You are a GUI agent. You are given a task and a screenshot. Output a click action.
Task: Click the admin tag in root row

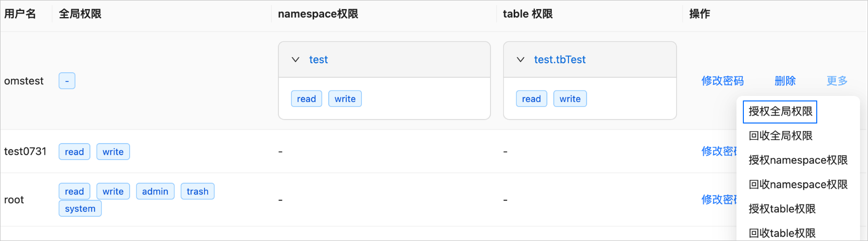coord(155,191)
